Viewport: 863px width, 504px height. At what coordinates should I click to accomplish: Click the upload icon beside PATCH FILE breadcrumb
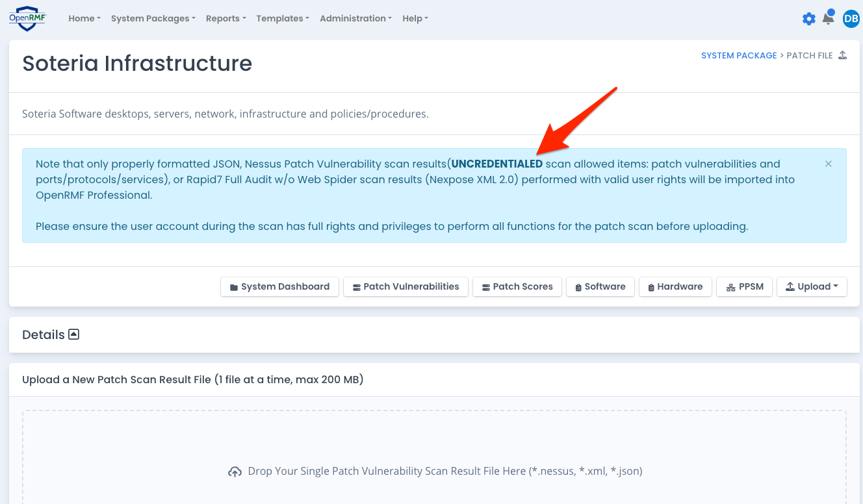tap(842, 55)
